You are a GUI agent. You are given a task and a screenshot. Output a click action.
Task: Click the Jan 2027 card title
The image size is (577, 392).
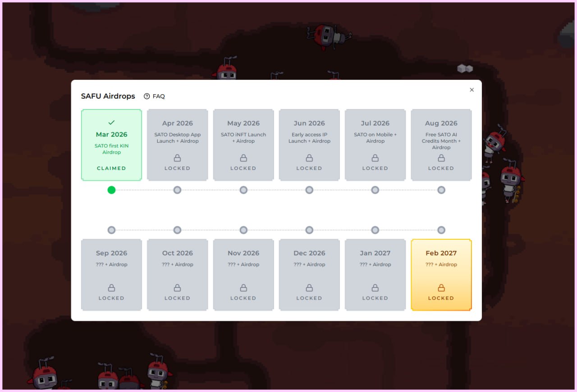pos(375,253)
